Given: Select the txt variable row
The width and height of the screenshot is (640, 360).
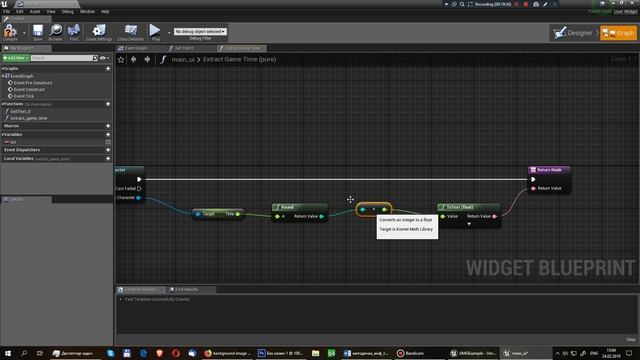Looking at the screenshot, I should 56,142.
